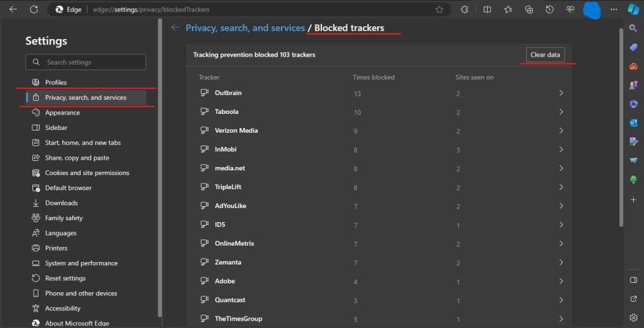The width and height of the screenshot is (644, 328).
Task: Open Profiles settings section
Action: pos(56,82)
